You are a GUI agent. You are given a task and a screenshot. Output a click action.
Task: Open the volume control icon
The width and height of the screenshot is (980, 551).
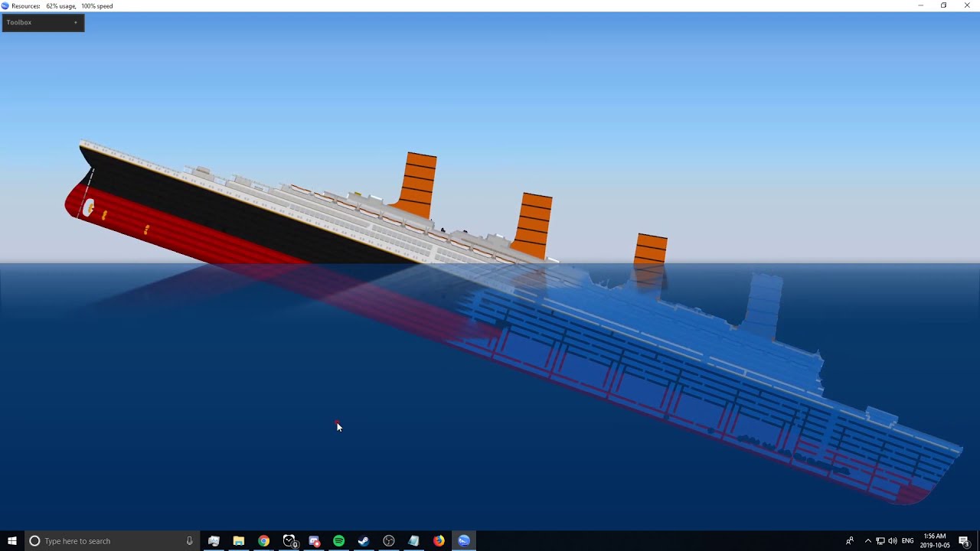tap(892, 541)
